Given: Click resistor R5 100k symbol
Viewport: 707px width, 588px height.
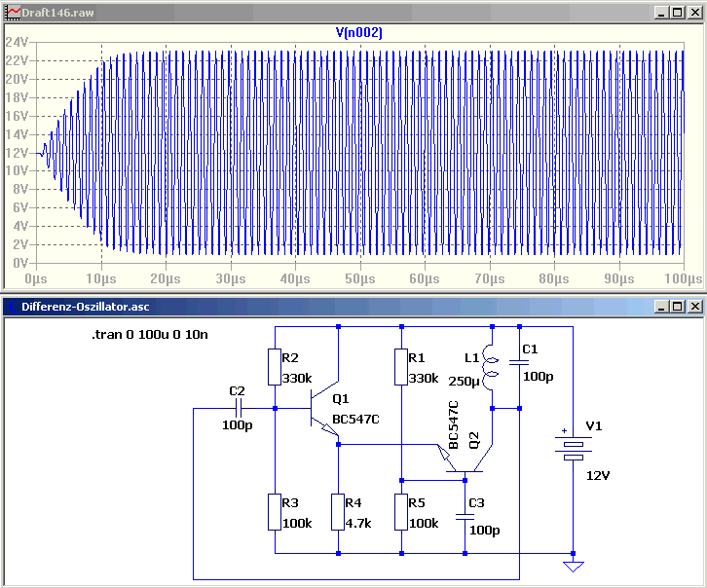Looking at the screenshot, I should pyautogui.click(x=401, y=512).
